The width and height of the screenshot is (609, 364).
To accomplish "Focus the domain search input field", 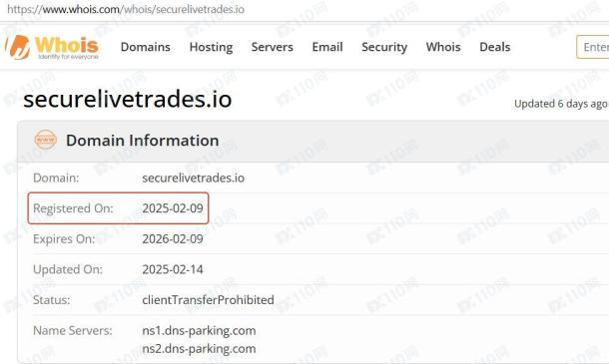I will click(593, 47).
